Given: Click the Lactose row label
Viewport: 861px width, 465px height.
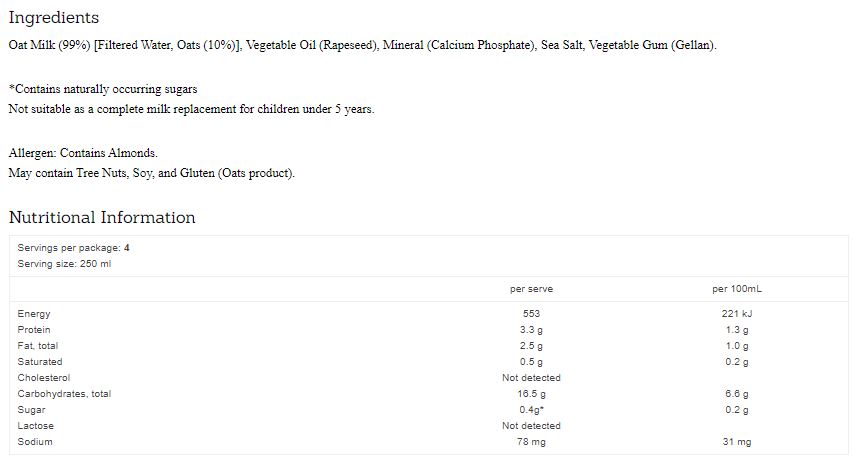Looking at the screenshot, I should (x=36, y=426).
